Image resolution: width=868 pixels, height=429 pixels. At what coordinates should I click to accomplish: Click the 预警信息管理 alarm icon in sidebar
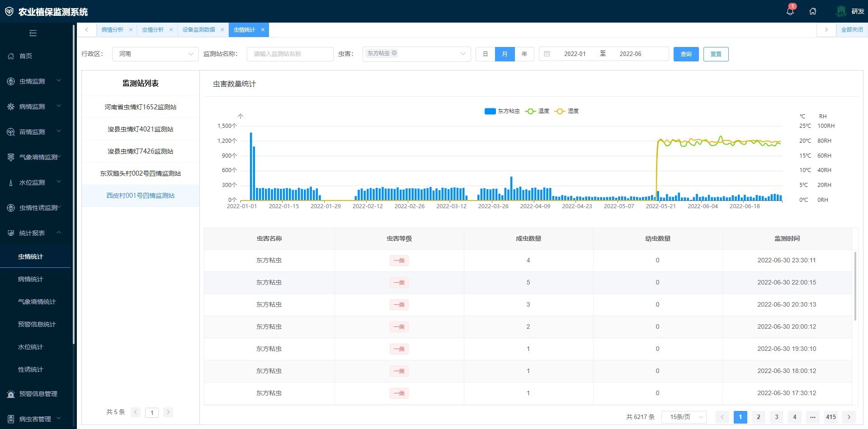pyautogui.click(x=11, y=394)
